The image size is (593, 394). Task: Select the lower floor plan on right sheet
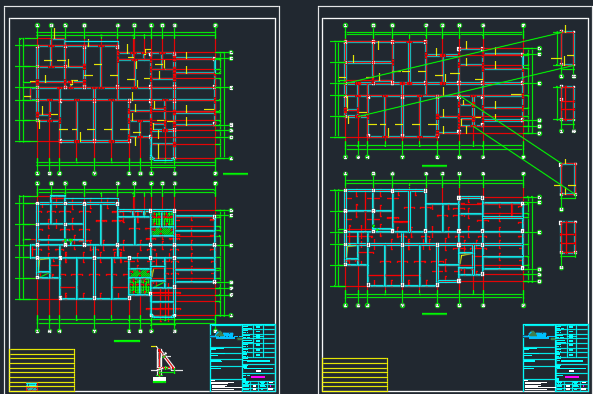(x=436, y=240)
